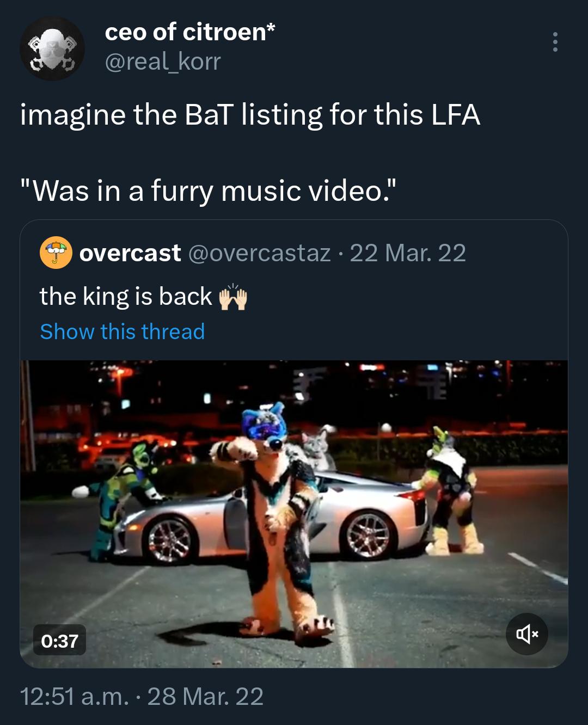Click the overcast umbrella avatar
The height and width of the screenshot is (725, 588).
56,253
